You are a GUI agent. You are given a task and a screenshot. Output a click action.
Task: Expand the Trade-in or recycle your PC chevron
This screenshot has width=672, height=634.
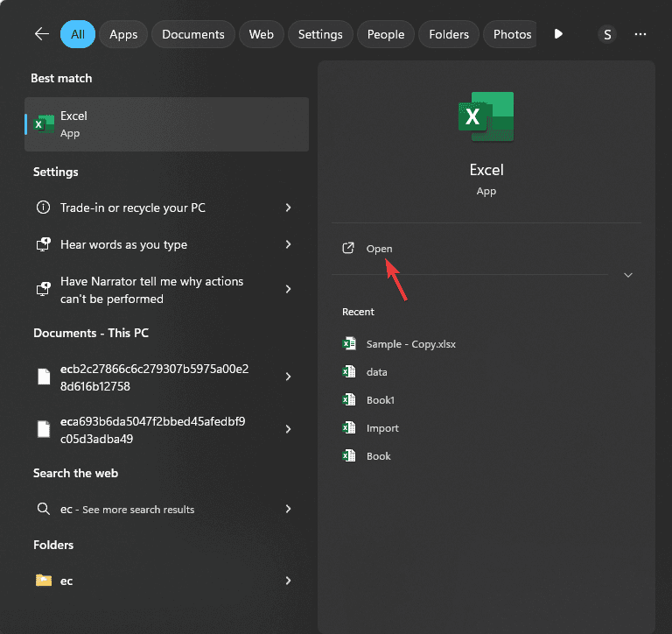288,208
